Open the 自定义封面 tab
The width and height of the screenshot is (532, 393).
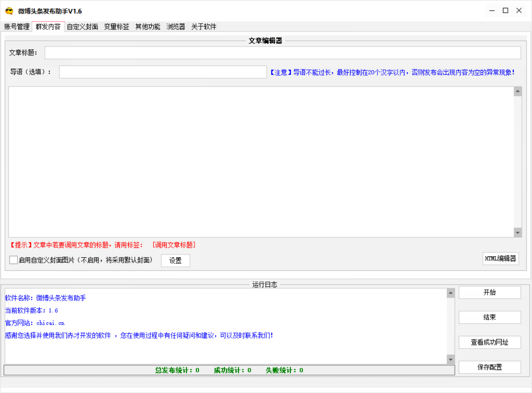(x=82, y=27)
